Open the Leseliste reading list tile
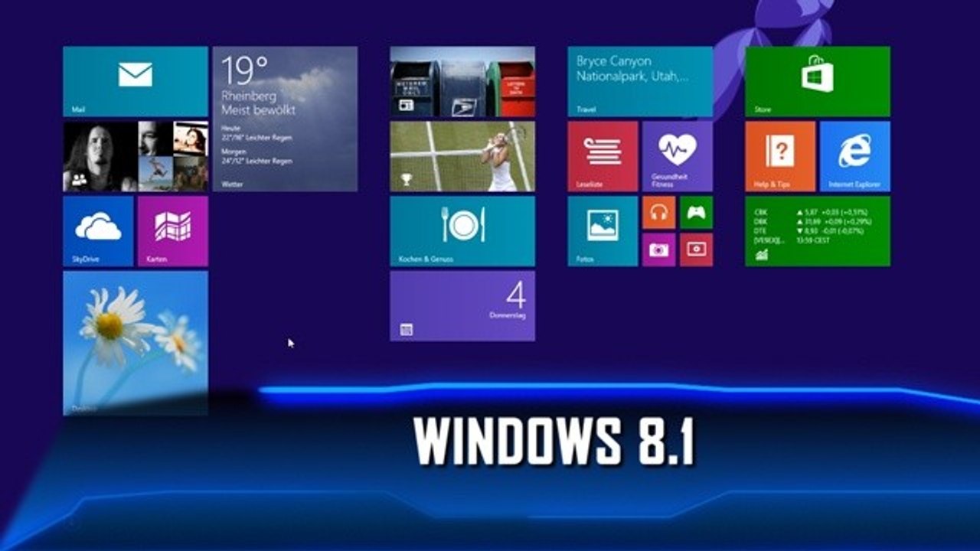The image size is (980, 551). coord(603,156)
